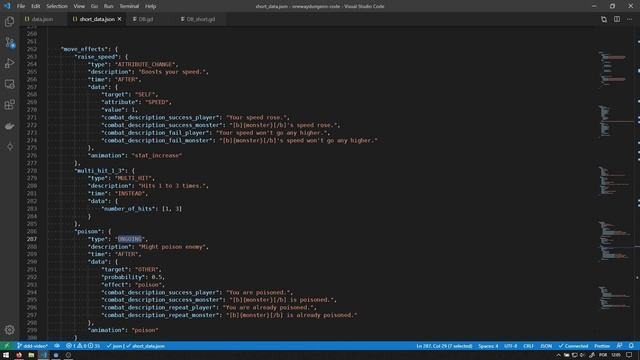
Task: Open the Source Control view
Action: pyautogui.click(x=9, y=42)
